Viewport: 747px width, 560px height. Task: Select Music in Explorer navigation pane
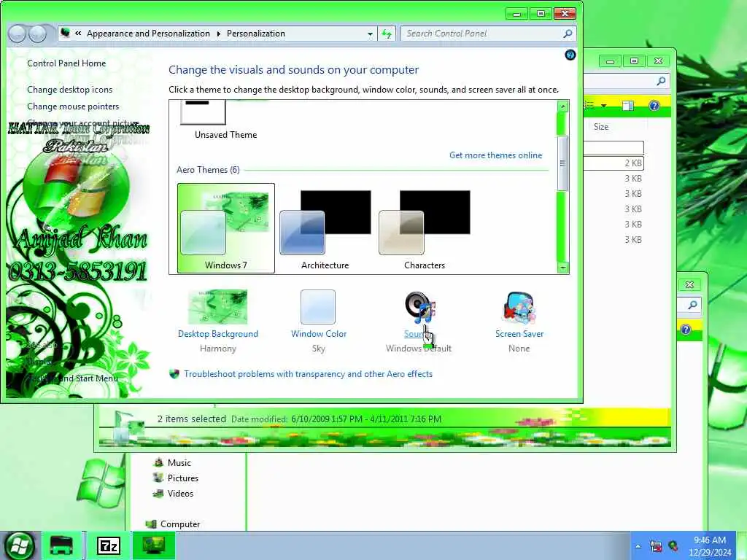(x=172, y=463)
